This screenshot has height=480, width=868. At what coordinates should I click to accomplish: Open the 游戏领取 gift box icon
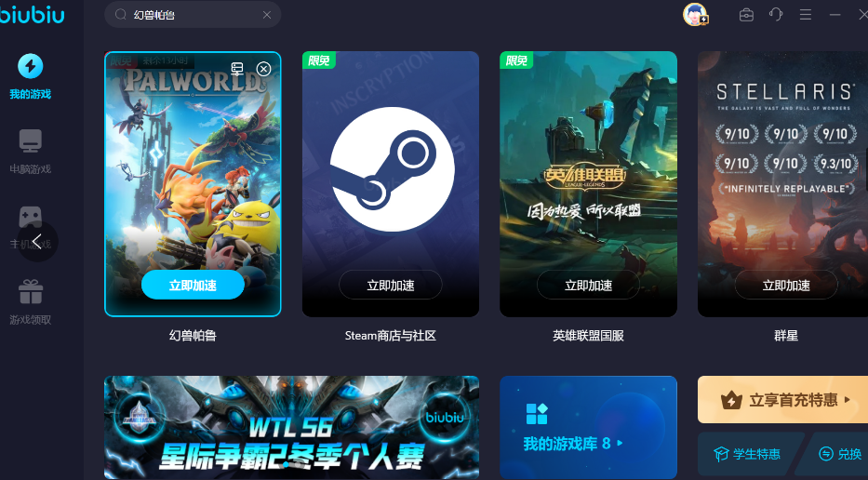click(x=31, y=292)
